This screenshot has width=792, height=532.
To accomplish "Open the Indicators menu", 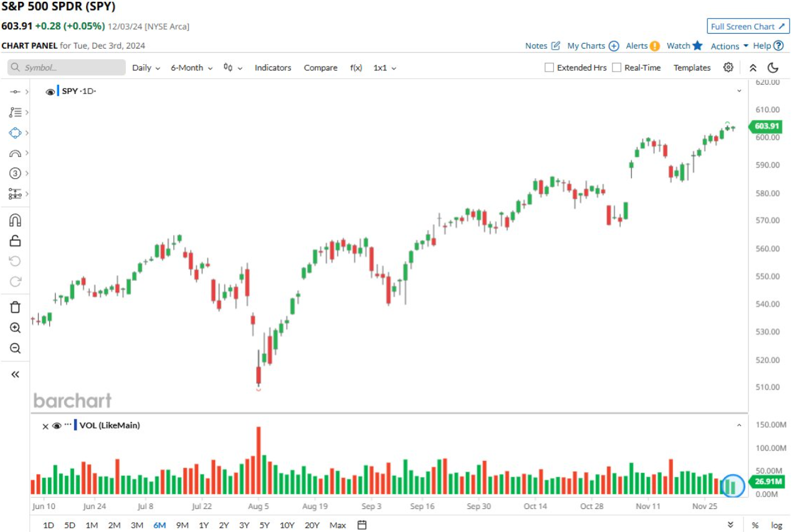I will [x=273, y=67].
